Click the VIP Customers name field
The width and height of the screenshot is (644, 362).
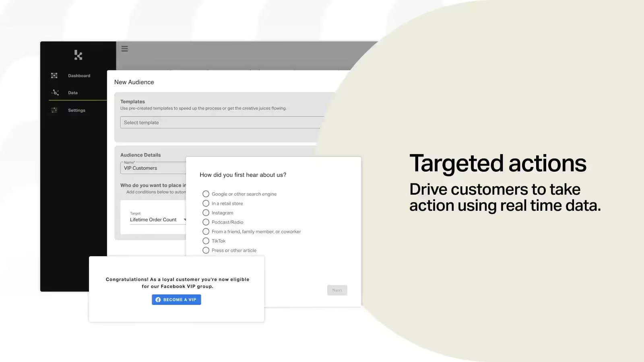[153, 168]
